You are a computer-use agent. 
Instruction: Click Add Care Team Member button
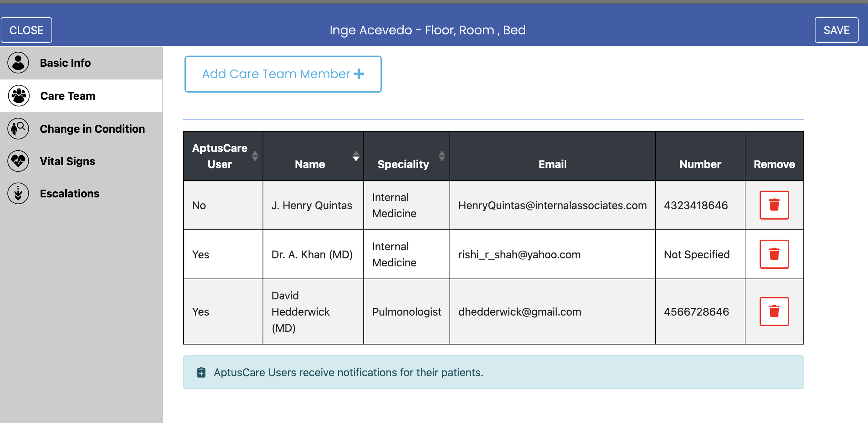(x=283, y=74)
